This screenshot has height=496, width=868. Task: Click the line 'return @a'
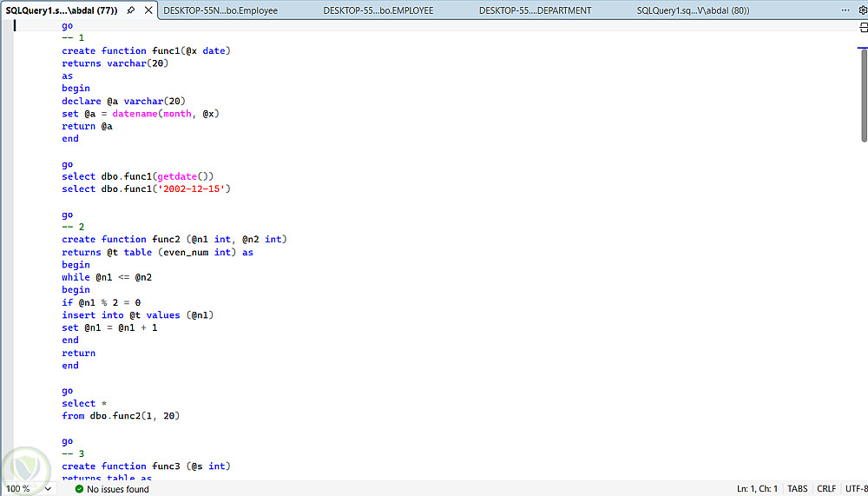click(x=87, y=126)
